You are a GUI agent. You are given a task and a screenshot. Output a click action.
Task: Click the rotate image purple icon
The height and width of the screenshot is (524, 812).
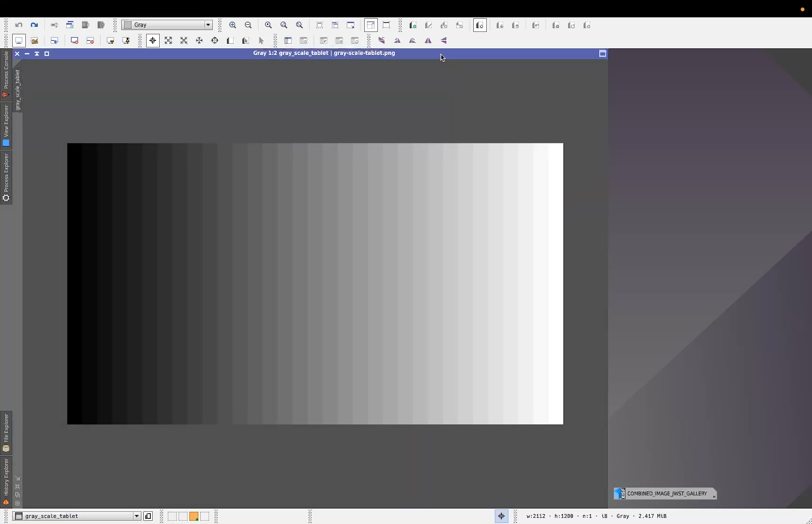[x=382, y=40]
